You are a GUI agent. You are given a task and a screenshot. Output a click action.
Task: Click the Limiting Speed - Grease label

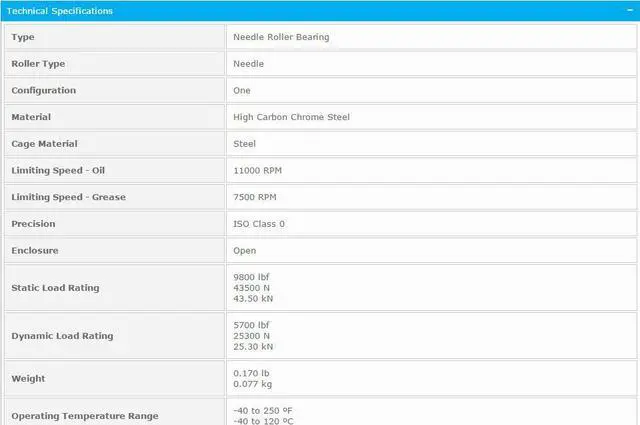click(68, 197)
